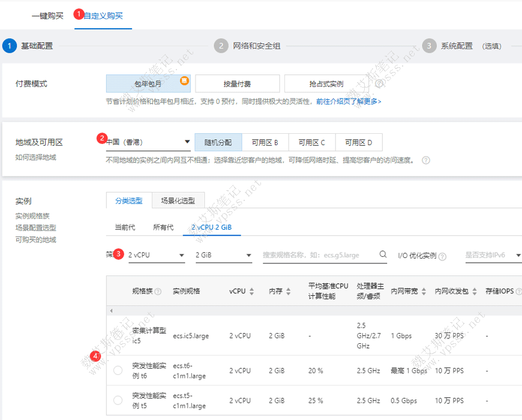
Task: Open the 2 GiB memory filter dropdown
Action: 224,255
